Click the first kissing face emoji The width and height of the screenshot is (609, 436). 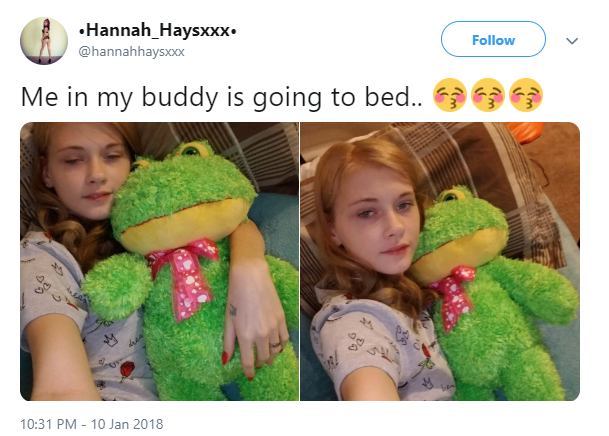[x=450, y=96]
